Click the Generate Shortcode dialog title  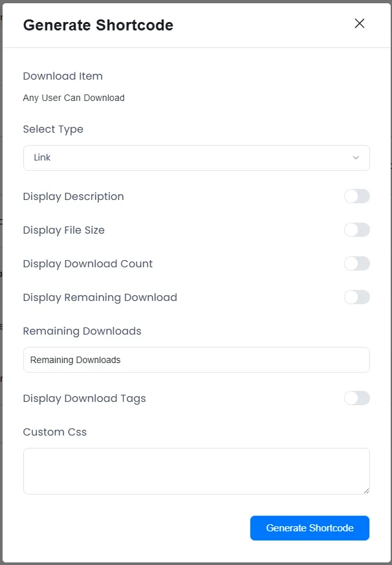(x=98, y=25)
